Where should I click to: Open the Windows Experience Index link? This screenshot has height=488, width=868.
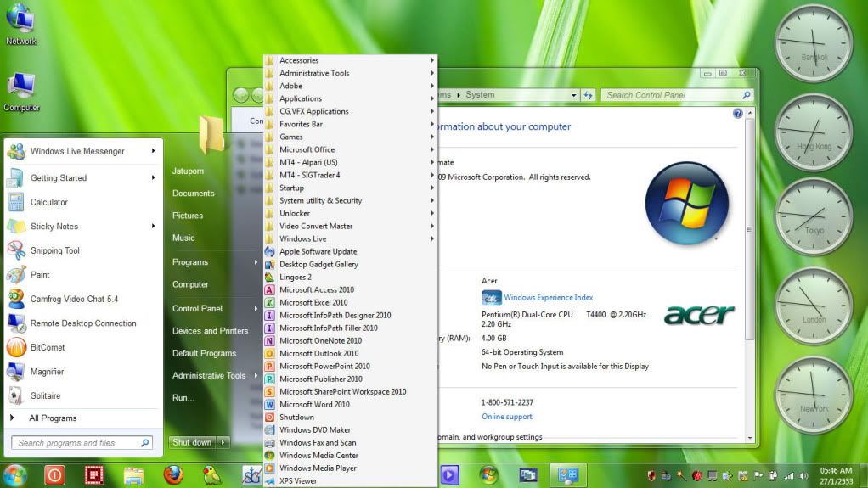[x=548, y=297]
